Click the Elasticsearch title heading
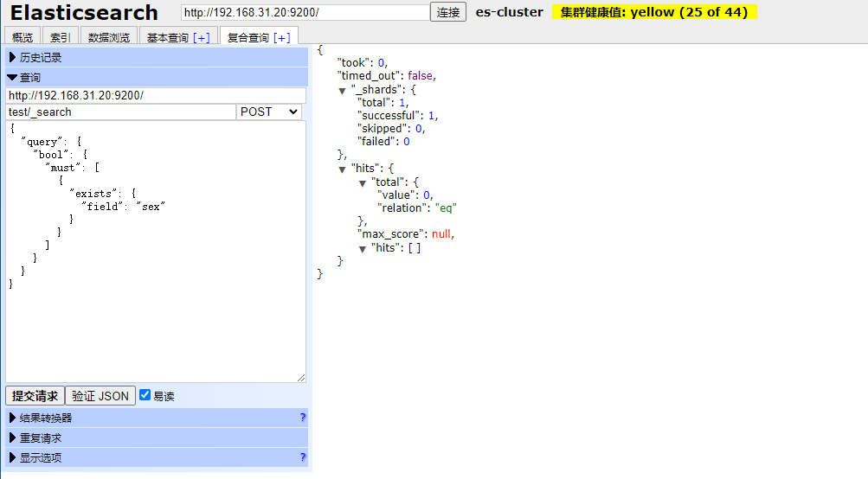868x479 pixels. [84, 12]
